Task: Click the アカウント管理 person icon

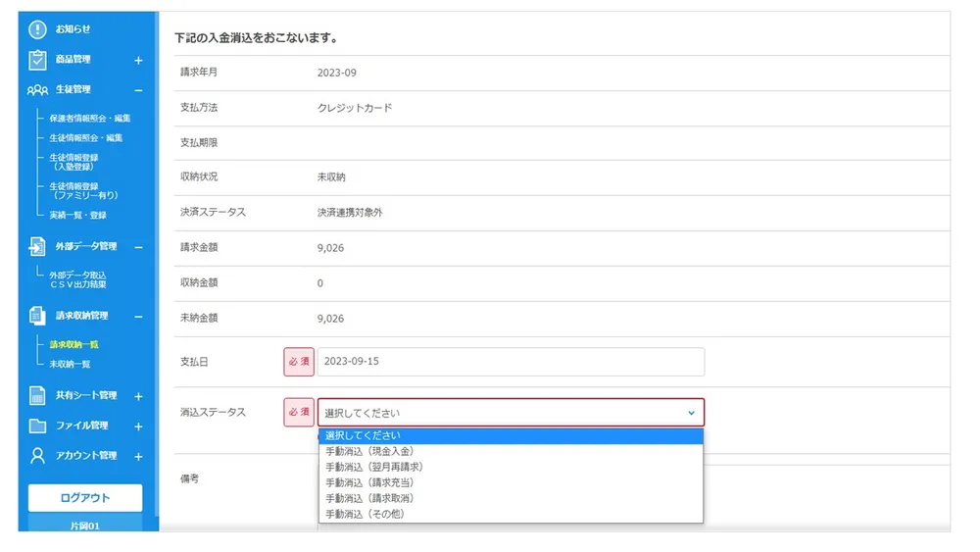Action: tap(37, 456)
